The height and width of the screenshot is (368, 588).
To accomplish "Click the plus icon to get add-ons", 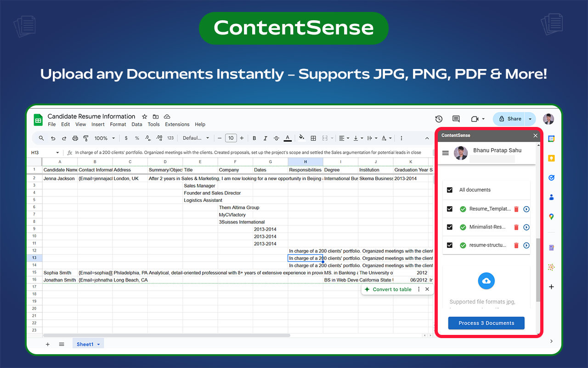I will tap(551, 287).
